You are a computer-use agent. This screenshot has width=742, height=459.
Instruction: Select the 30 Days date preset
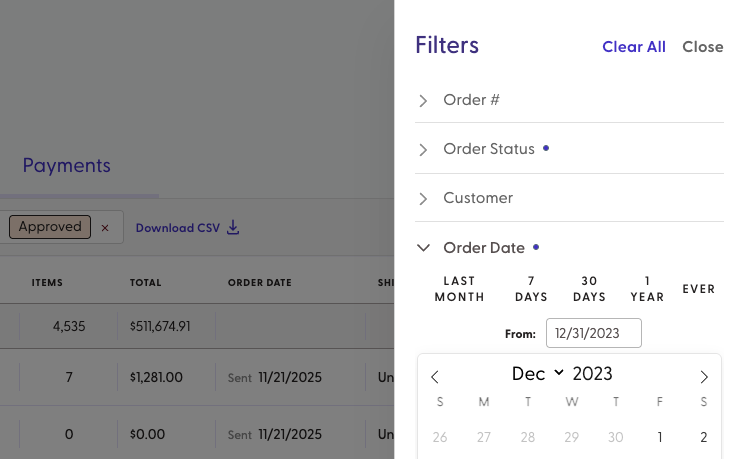(x=590, y=289)
